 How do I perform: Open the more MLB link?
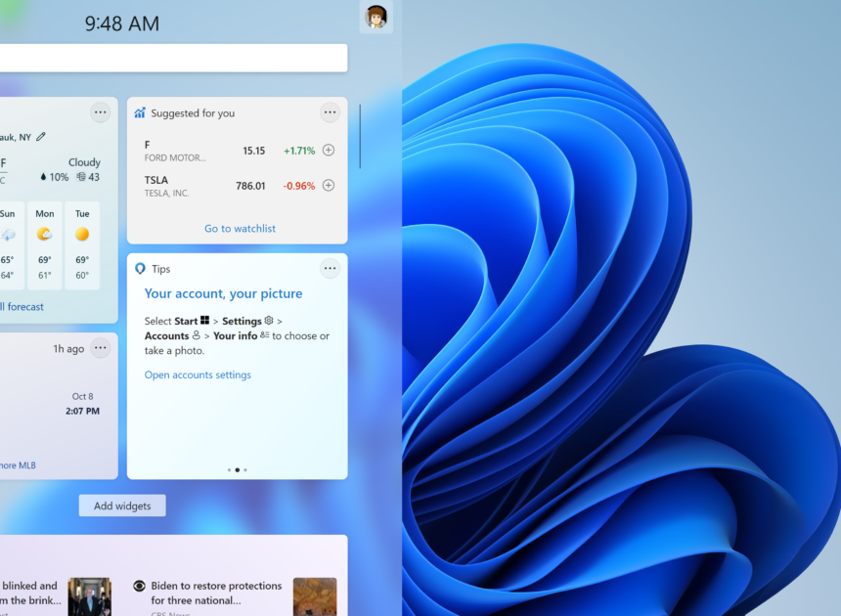click(x=18, y=465)
